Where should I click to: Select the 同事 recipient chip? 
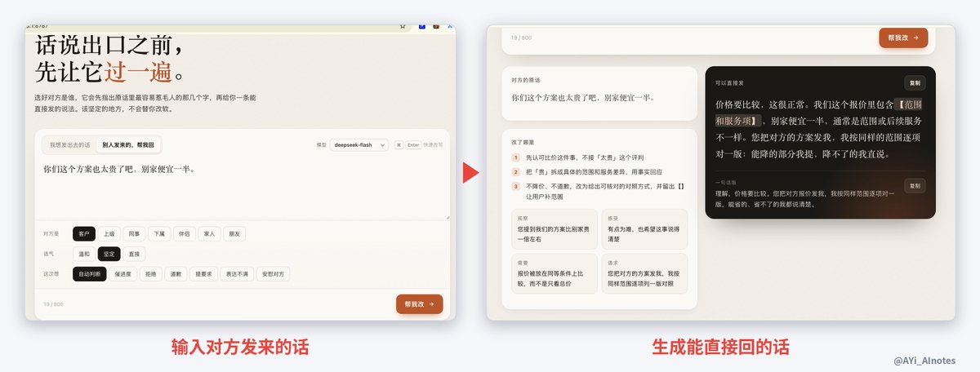click(135, 233)
